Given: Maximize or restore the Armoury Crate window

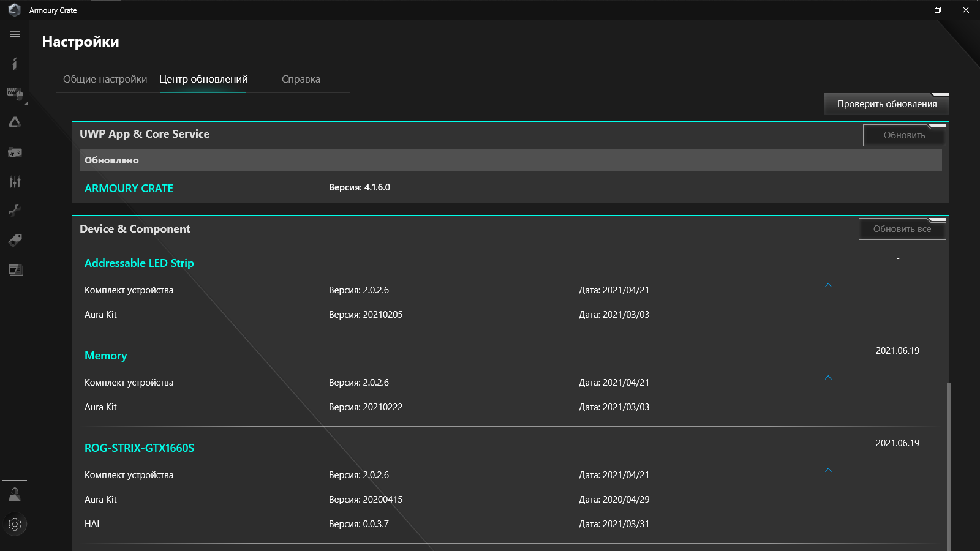Looking at the screenshot, I should (x=938, y=10).
